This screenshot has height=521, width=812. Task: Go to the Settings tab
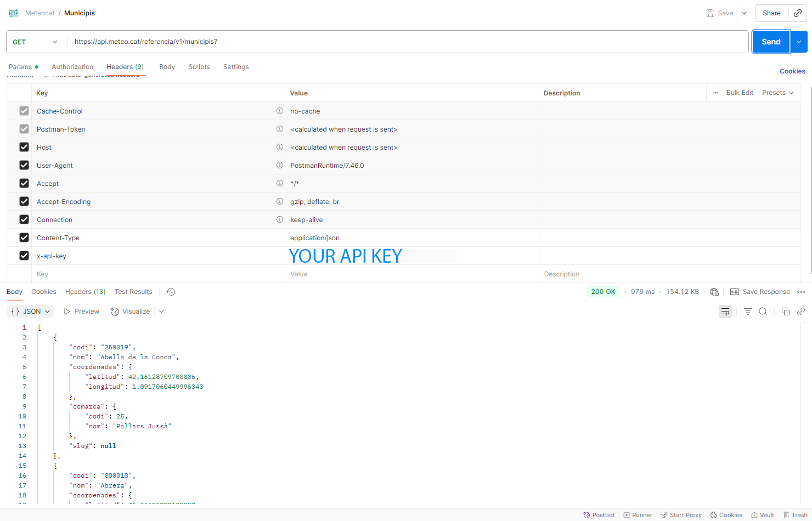tap(236, 67)
